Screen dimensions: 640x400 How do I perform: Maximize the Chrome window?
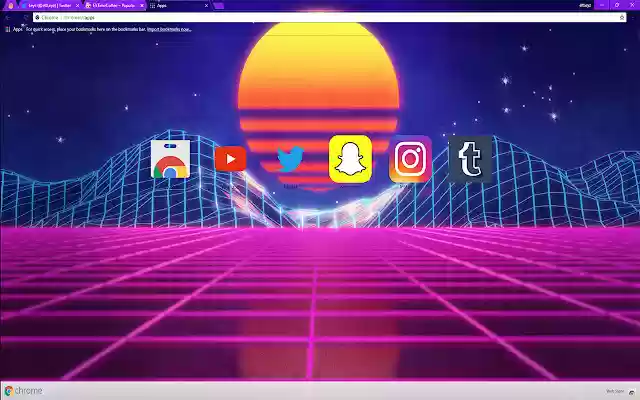click(x=617, y=5)
